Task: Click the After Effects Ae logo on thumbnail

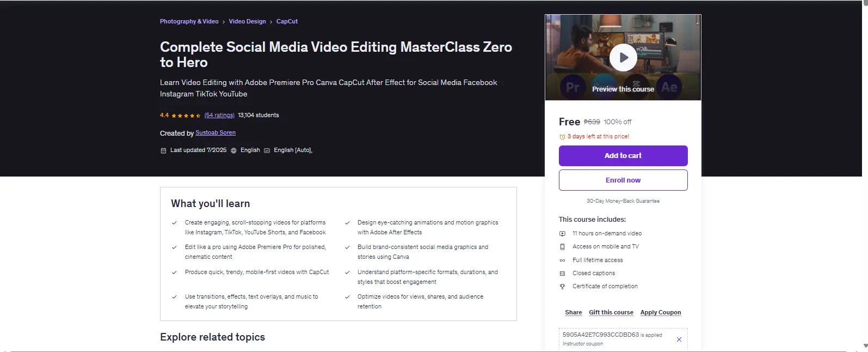Action: coord(669,87)
